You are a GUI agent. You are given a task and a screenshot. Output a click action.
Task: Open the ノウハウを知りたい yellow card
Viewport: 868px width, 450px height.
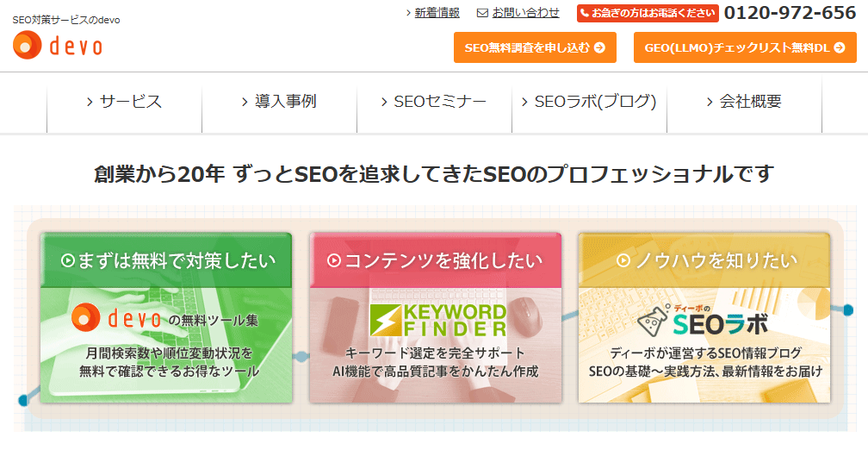coord(704,317)
